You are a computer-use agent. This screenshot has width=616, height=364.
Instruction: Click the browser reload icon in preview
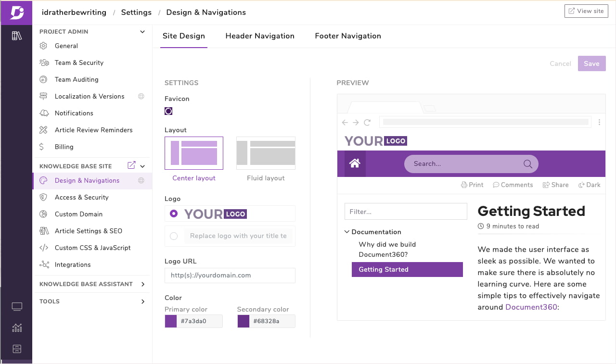(367, 123)
